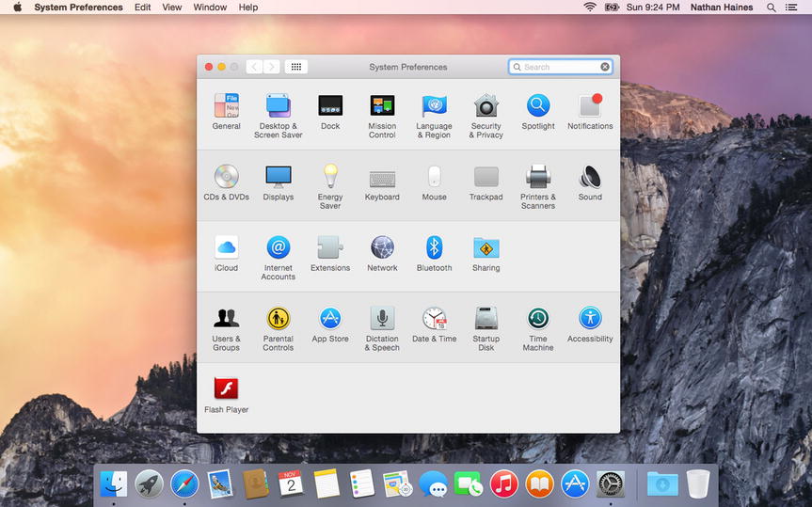Clear the search field text
The image size is (812, 507).
coord(605,67)
